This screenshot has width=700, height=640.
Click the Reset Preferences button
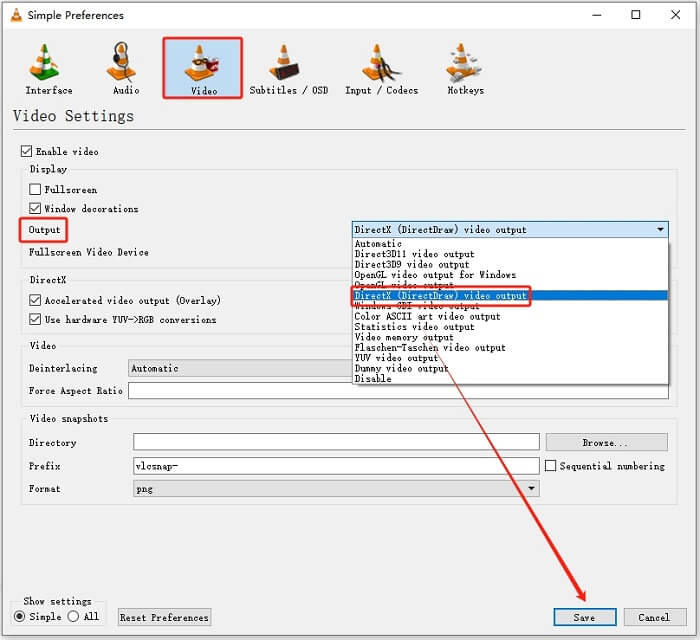coord(164,617)
